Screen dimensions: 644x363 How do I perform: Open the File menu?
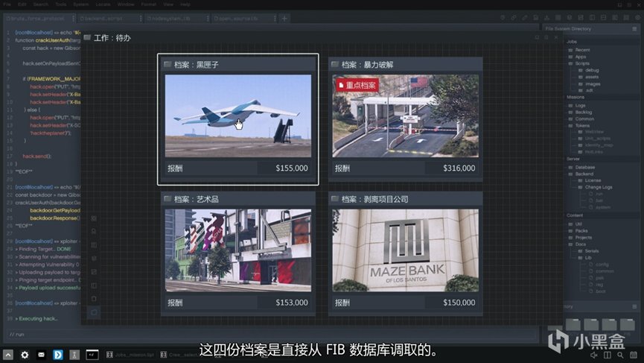coord(7,4)
